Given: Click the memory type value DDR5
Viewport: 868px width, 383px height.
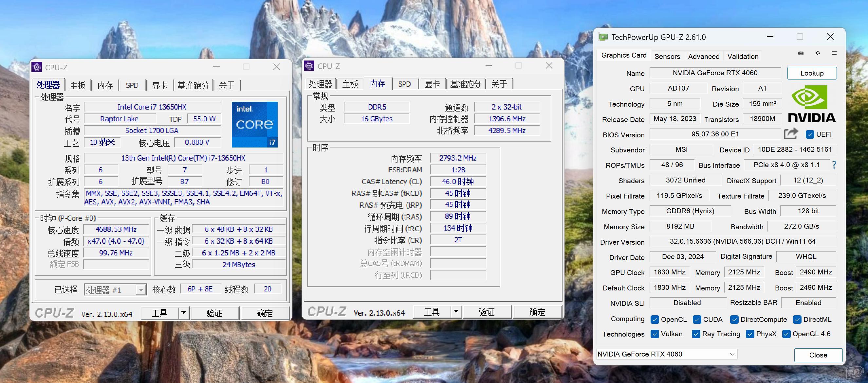Looking at the screenshot, I should click(377, 107).
